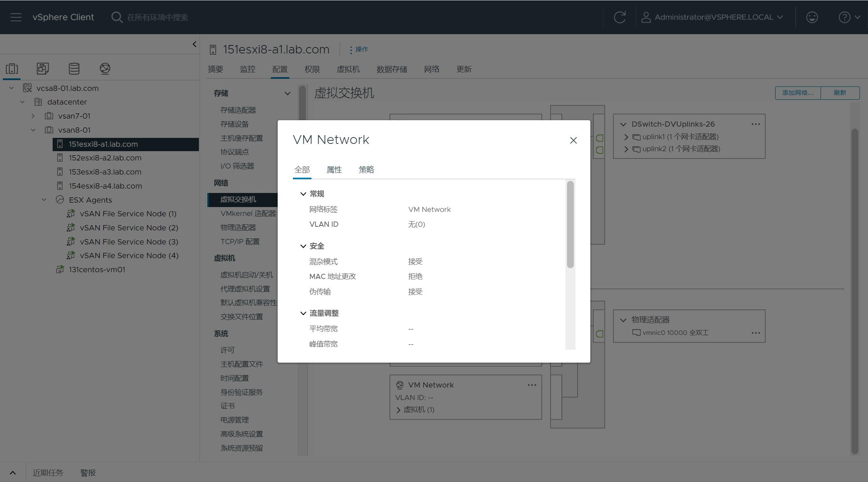Image resolution: width=868 pixels, height=482 pixels.
Task: Collapse the left navigation pane
Action: click(194, 44)
